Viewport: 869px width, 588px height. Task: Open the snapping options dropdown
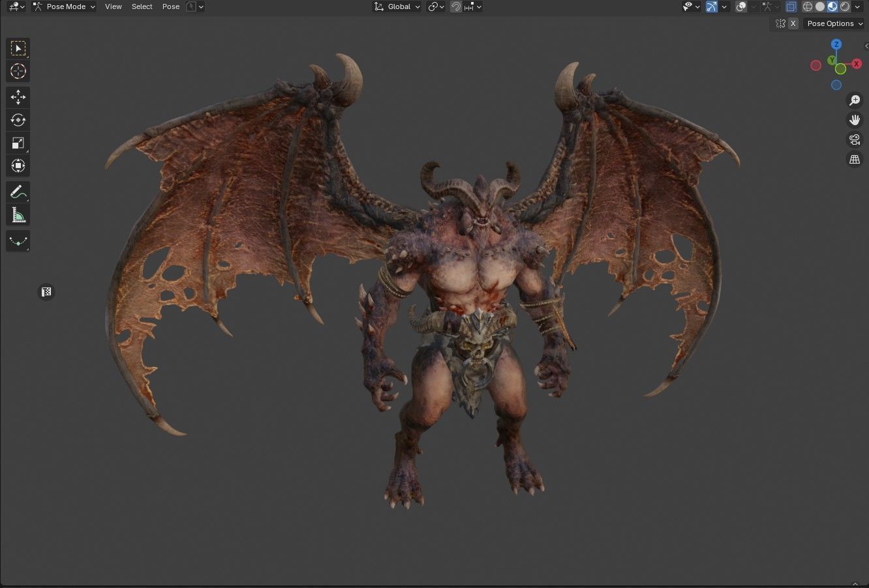coord(473,7)
